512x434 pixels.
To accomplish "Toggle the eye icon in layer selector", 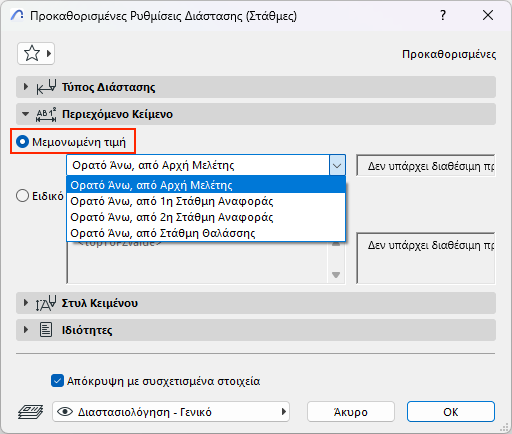I will pos(65,412).
